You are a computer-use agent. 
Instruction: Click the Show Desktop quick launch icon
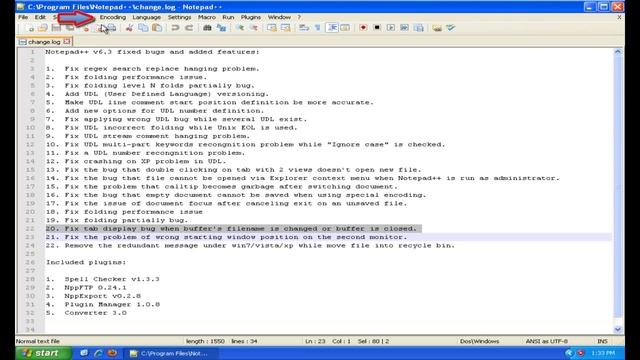pyautogui.click(x=84, y=353)
